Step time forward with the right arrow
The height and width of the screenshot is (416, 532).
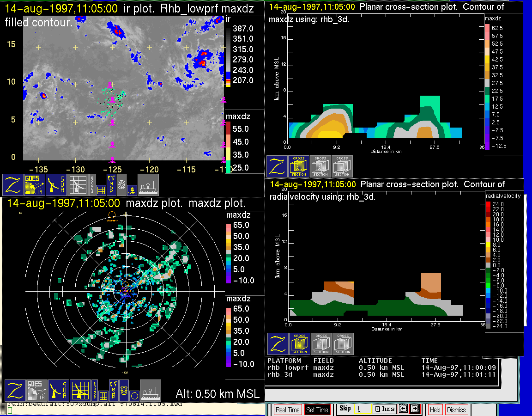[414, 409]
